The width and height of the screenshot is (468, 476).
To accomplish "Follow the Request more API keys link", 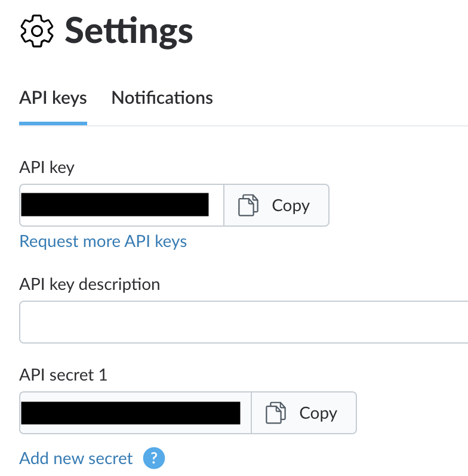I will [103, 242].
